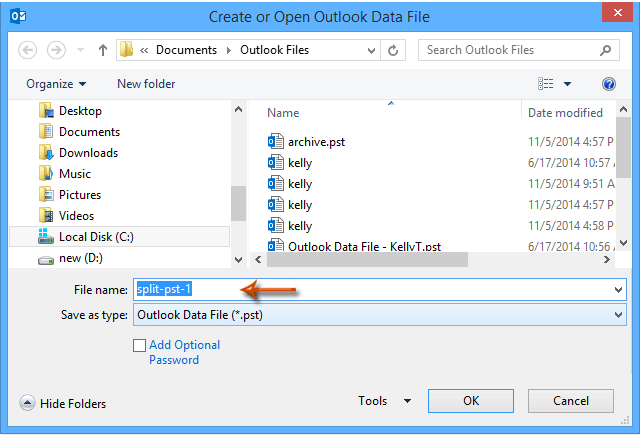Click the Documents breadcrumb in address bar
This screenshot has width=640, height=435.
coord(187,50)
